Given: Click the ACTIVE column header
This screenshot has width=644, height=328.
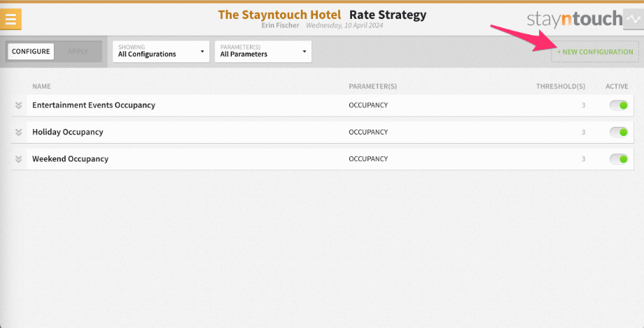Looking at the screenshot, I should point(617,86).
